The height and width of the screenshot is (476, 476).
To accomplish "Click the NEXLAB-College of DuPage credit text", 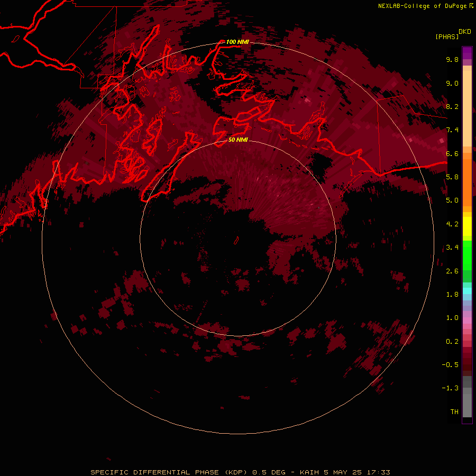I will tap(422, 6).
